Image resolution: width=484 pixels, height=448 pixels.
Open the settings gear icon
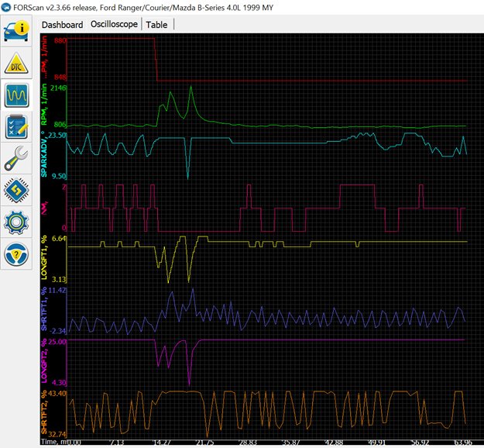[17, 222]
